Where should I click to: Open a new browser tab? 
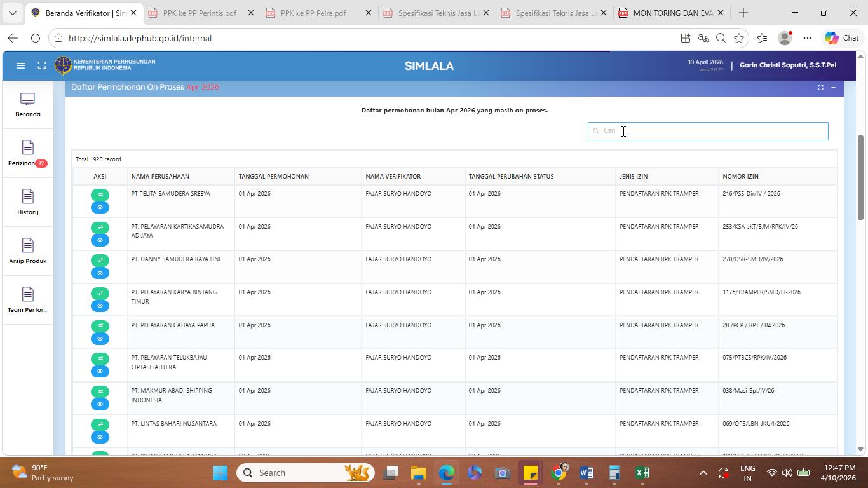[x=743, y=13]
